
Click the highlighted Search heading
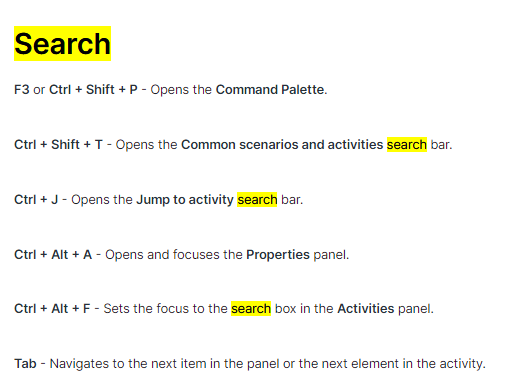coord(62,44)
